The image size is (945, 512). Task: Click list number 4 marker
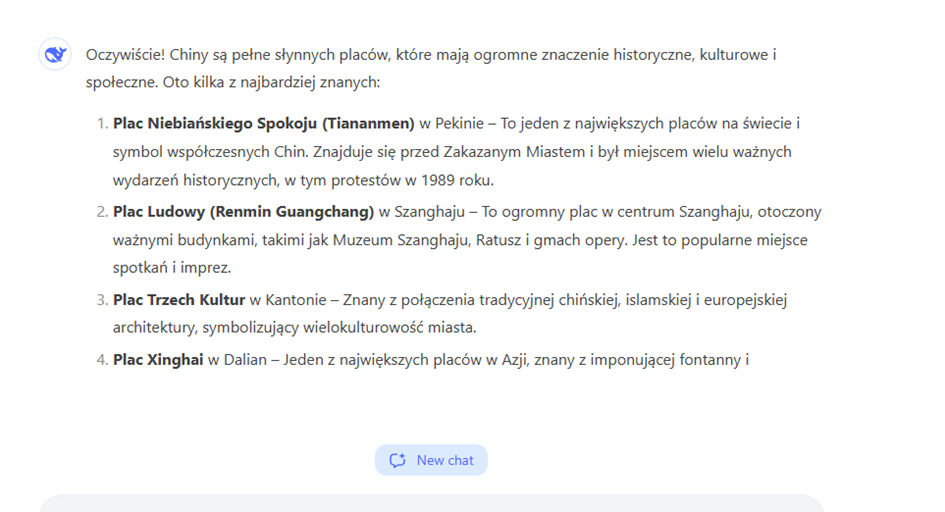[102, 358]
